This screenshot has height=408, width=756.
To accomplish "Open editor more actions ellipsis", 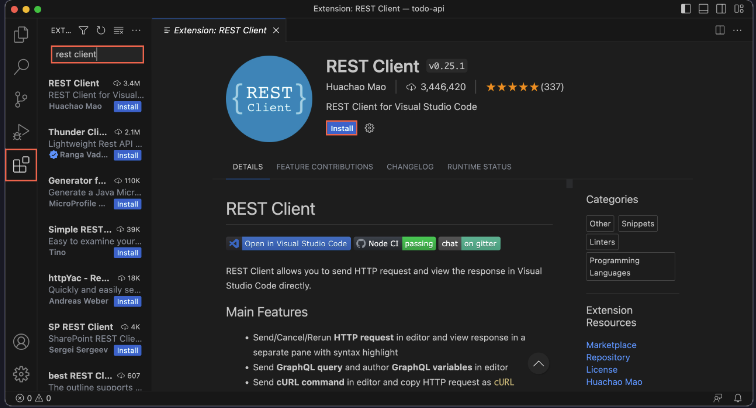I will coord(737,30).
